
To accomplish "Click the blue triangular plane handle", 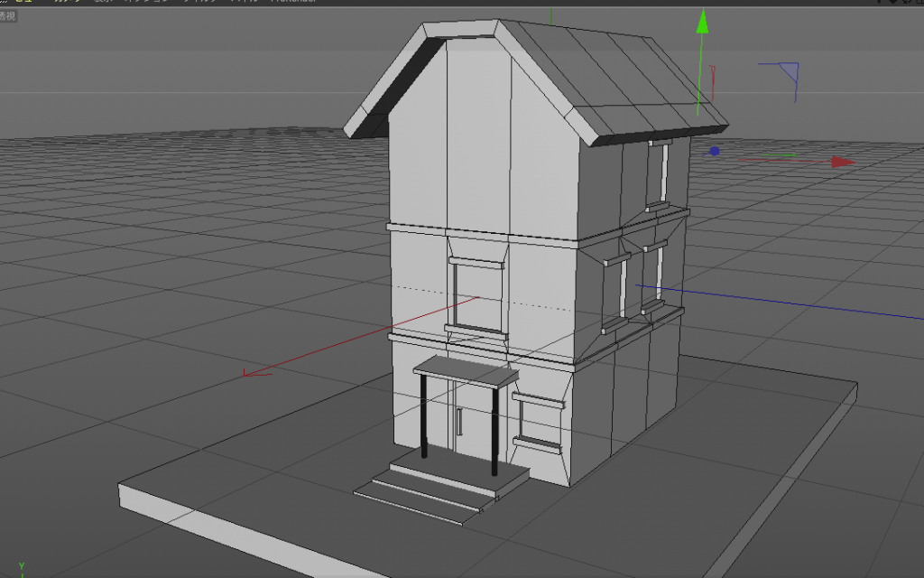I will (789, 71).
